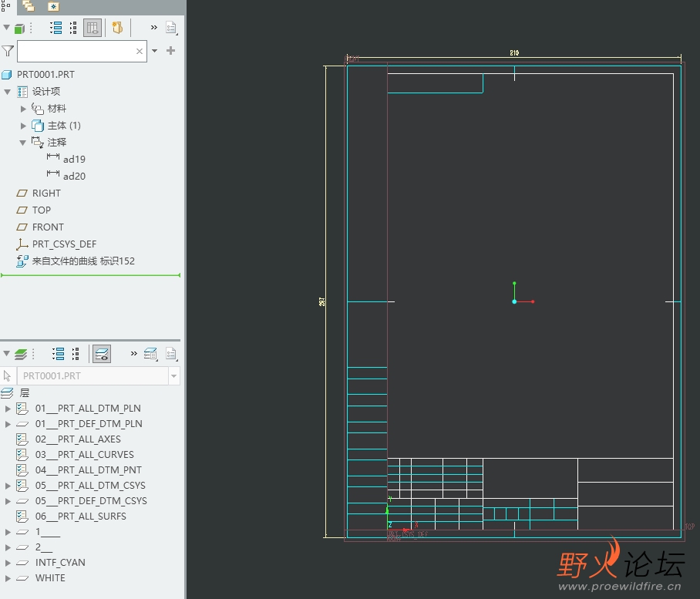This screenshot has width=700, height=599.
Task: Click the layer properties icon in layer toolbar
Action: [150, 354]
